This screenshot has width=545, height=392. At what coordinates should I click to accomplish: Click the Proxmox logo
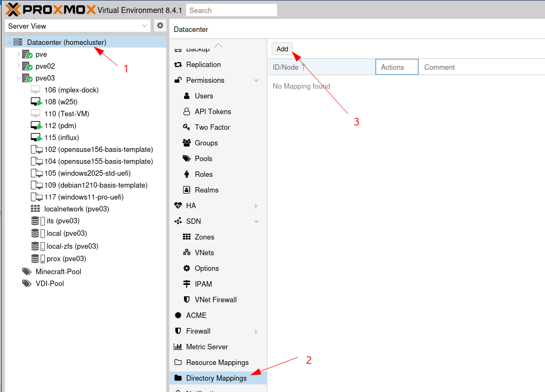click(x=51, y=10)
